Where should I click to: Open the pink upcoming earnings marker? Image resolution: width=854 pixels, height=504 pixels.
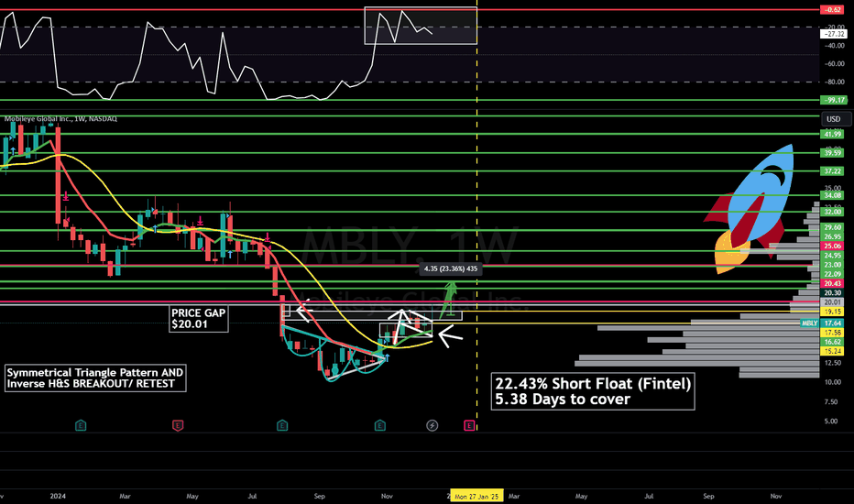pyautogui.click(x=469, y=425)
